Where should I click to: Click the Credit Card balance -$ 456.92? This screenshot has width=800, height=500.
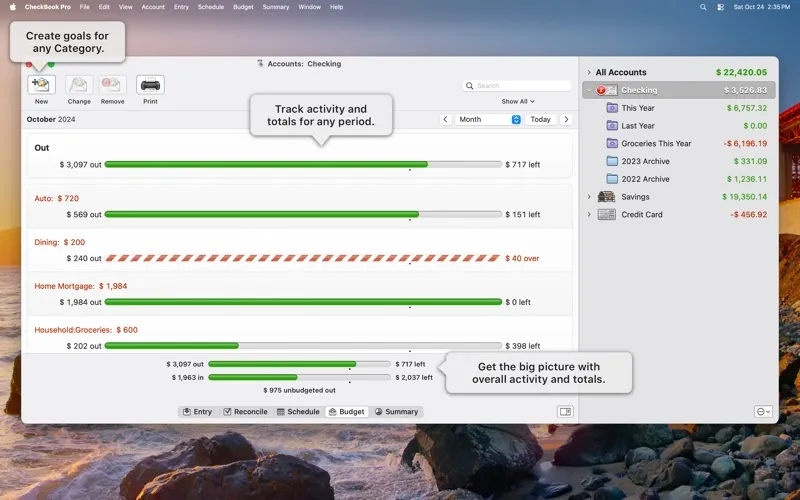pyautogui.click(x=748, y=214)
